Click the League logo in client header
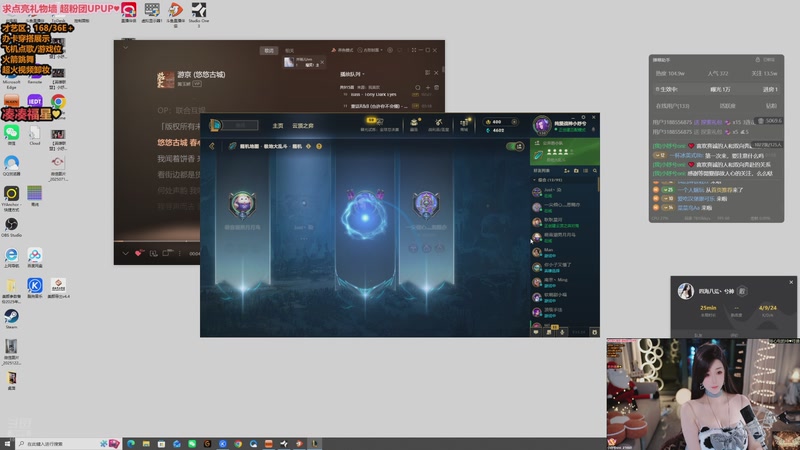The height and width of the screenshot is (450, 800). tap(215, 125)
